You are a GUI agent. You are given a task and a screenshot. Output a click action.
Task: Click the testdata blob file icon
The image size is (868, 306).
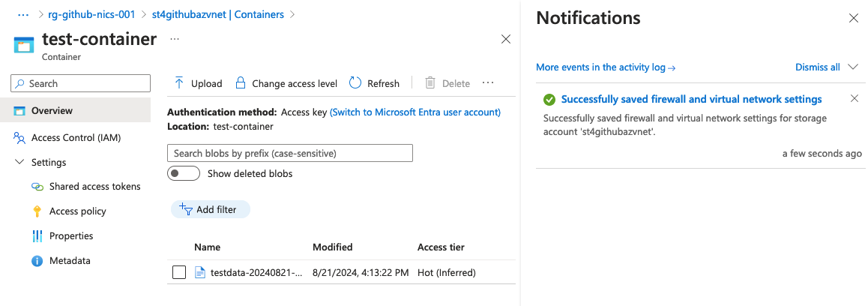(x=200, y=273)
